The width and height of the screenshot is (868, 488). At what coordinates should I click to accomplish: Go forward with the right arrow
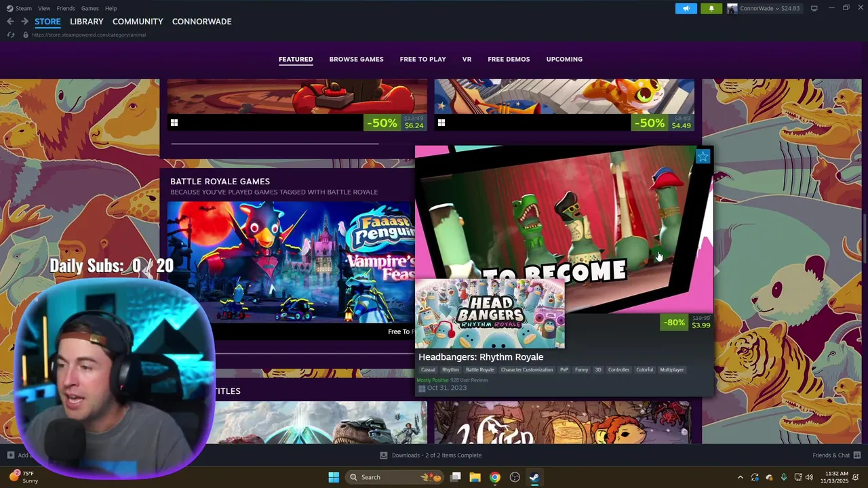(x=24, y=22)
